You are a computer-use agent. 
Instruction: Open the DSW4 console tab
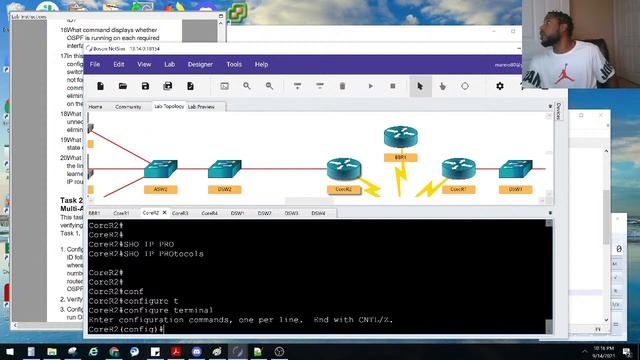coord(318,213)
